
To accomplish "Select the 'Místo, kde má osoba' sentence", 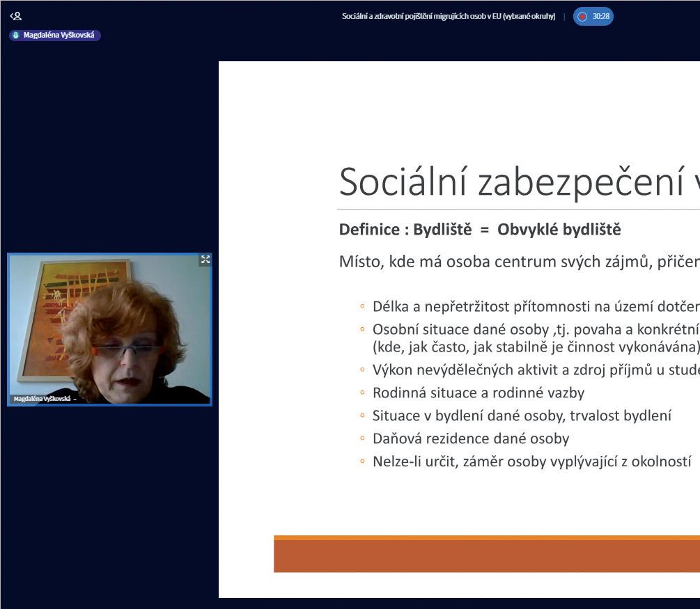I will (x=519, y=262).
